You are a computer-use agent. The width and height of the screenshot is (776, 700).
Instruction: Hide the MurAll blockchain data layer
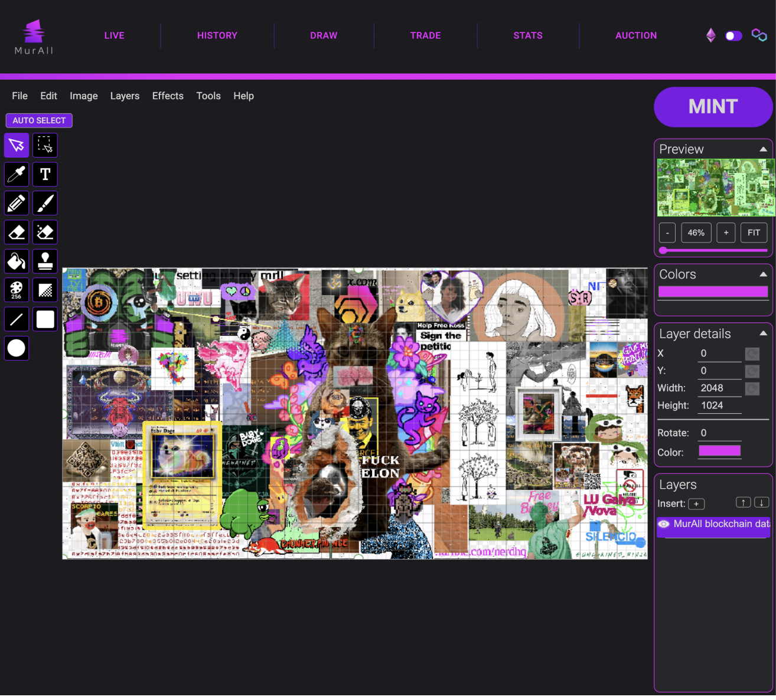(664, 524)
